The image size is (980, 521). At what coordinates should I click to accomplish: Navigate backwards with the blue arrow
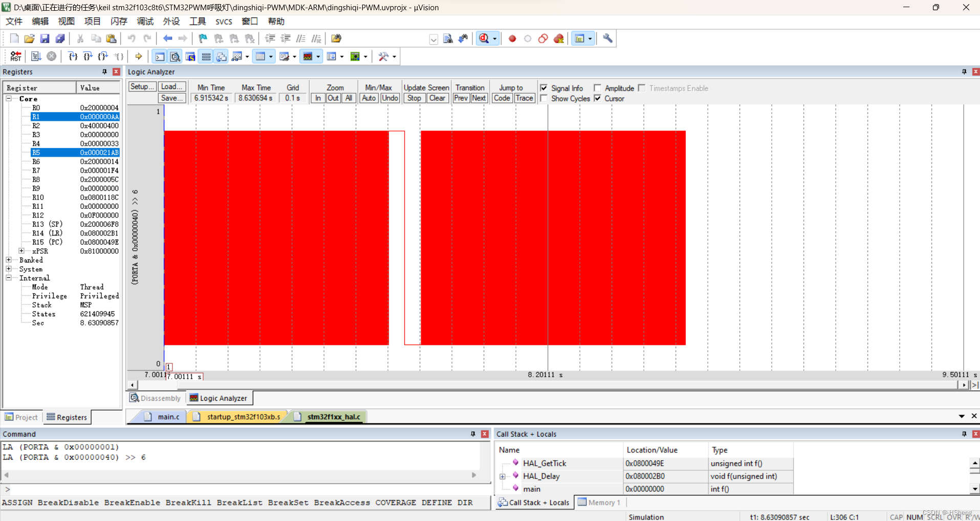point(167,38)
